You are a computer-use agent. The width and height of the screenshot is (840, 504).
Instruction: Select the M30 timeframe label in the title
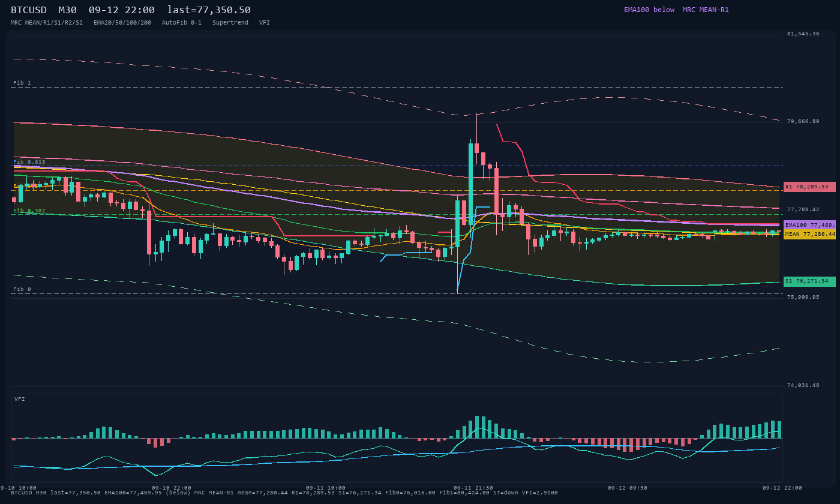point(68,10)
